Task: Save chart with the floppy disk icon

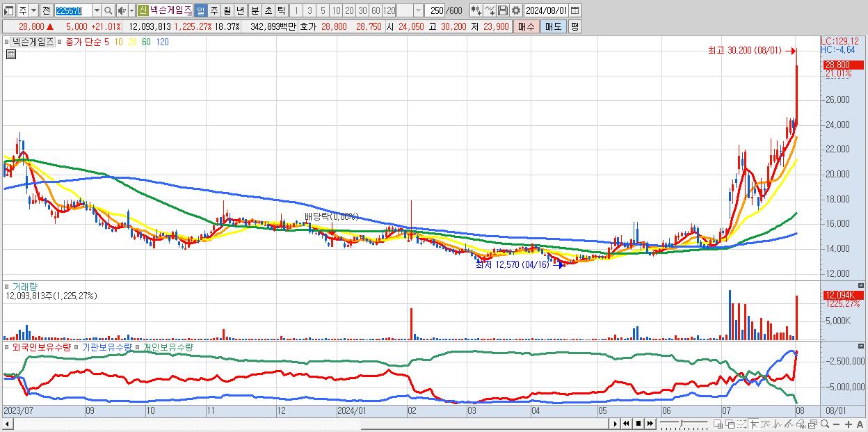Action: pos(503,10)
